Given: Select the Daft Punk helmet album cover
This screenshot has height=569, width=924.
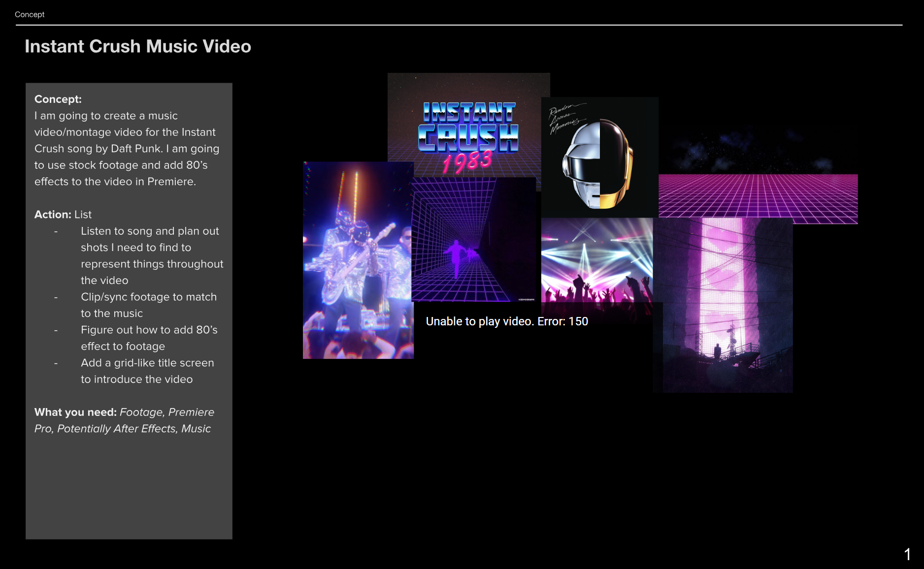Looking at the screenshot, I should click(x=599, y=157).
